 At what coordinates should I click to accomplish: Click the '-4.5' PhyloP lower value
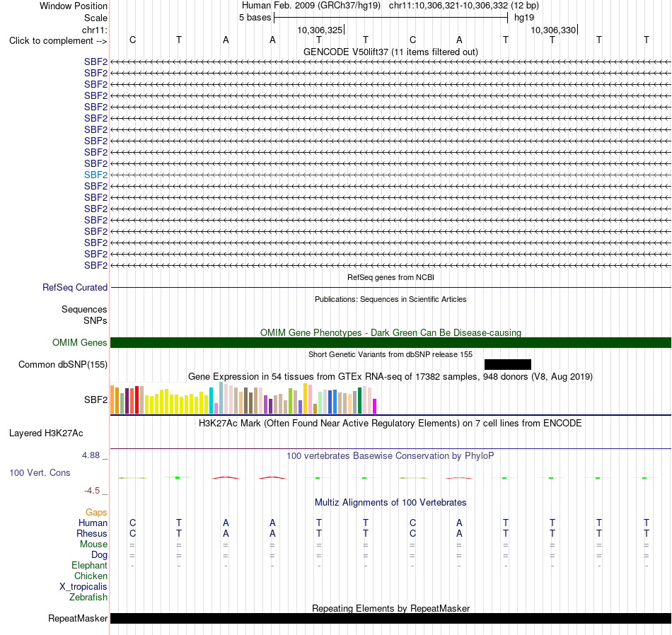pos(92,491)
